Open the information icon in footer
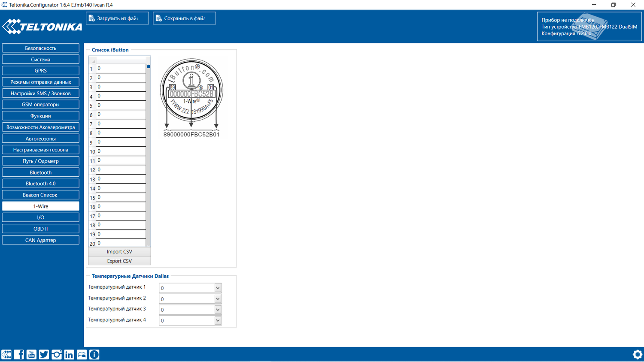 (94, 354)
